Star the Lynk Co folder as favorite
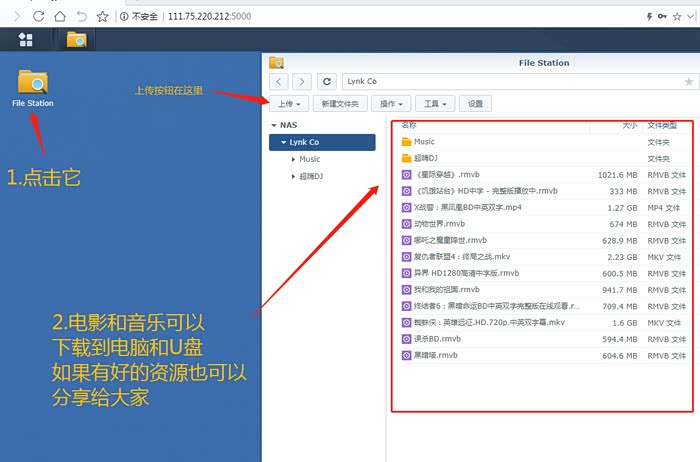Screen dimensions: 700x462 (688, 81)
